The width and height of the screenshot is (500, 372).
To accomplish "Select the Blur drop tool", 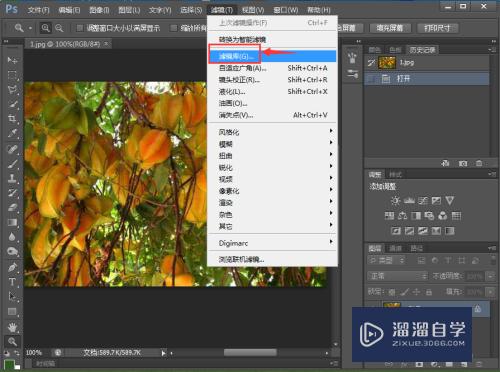I will (12, 237).
